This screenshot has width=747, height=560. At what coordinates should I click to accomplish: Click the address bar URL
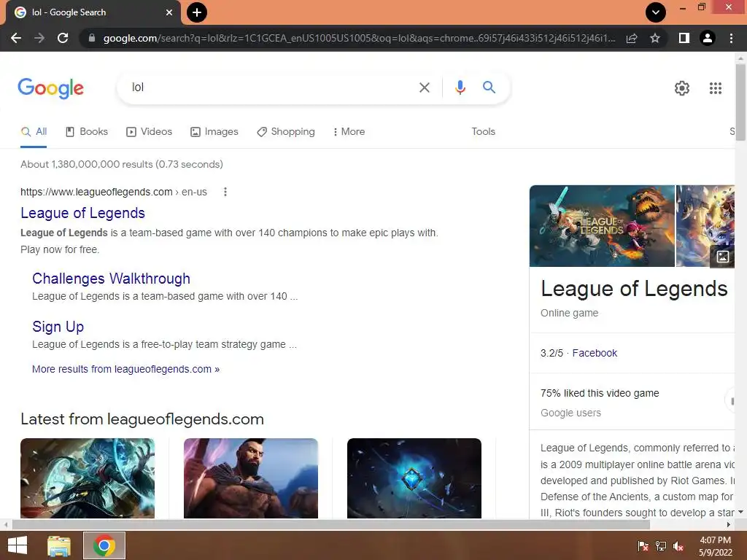359,38
